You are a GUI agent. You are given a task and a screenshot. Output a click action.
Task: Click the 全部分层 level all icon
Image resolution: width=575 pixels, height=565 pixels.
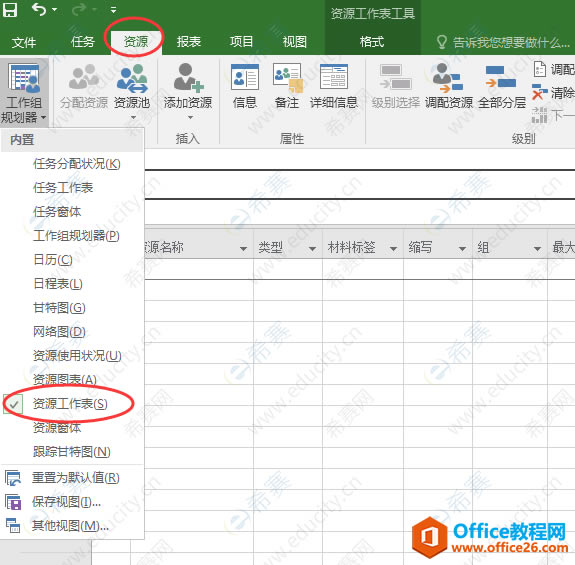pyautogui.click(x=501, y=77)
